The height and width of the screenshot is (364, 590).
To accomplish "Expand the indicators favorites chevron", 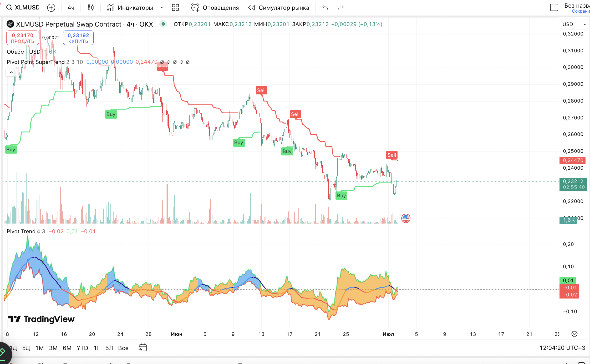I will tap(162, 8).
